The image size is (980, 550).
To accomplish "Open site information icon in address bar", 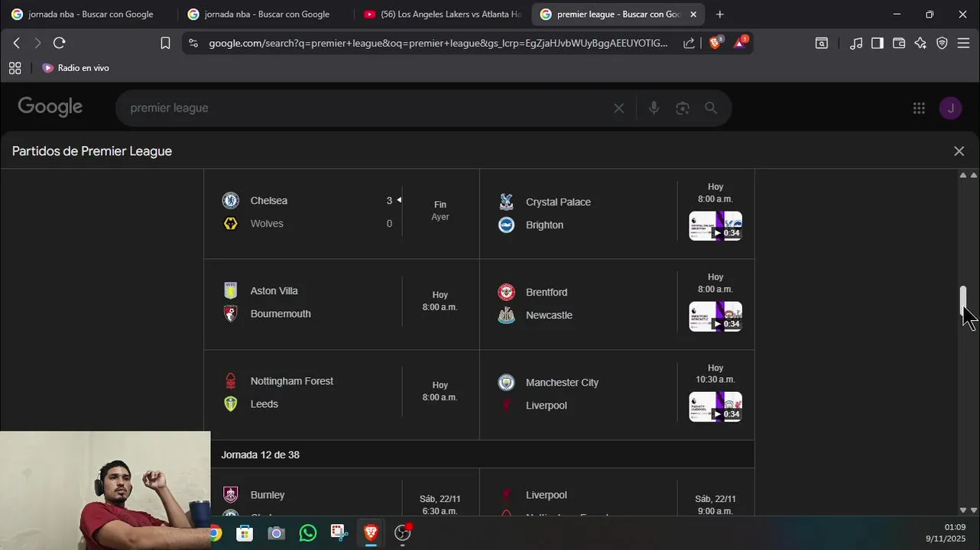I will (x=193, y=44).
